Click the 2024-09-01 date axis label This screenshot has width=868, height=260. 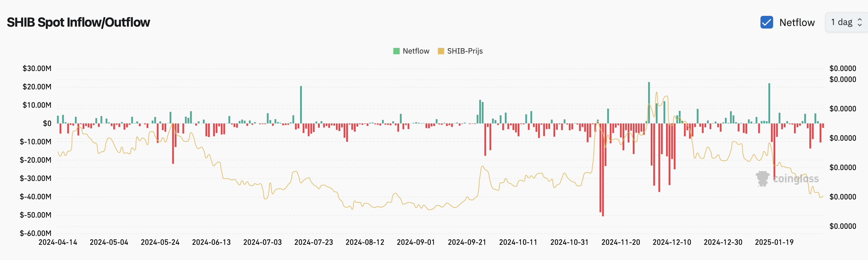(x=416, y=242)
